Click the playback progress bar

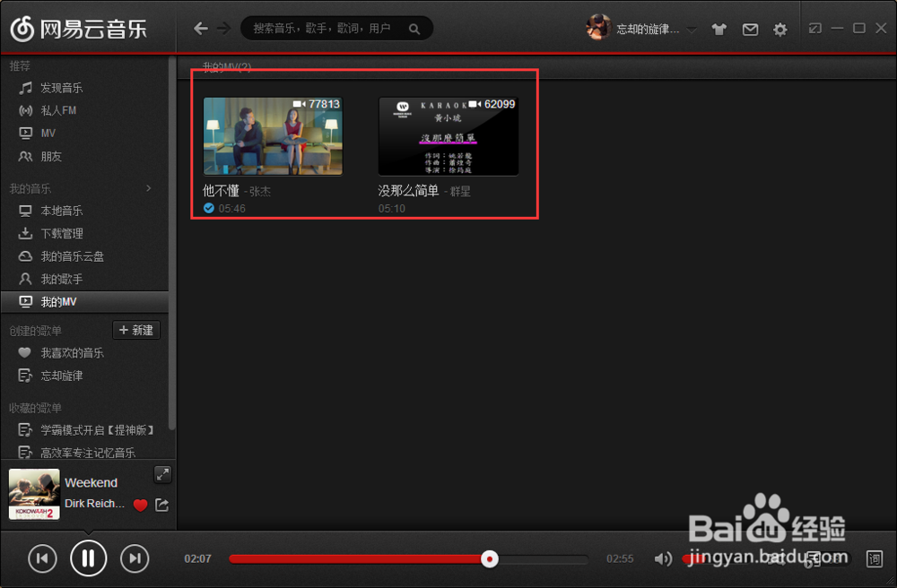pos(408,558)
